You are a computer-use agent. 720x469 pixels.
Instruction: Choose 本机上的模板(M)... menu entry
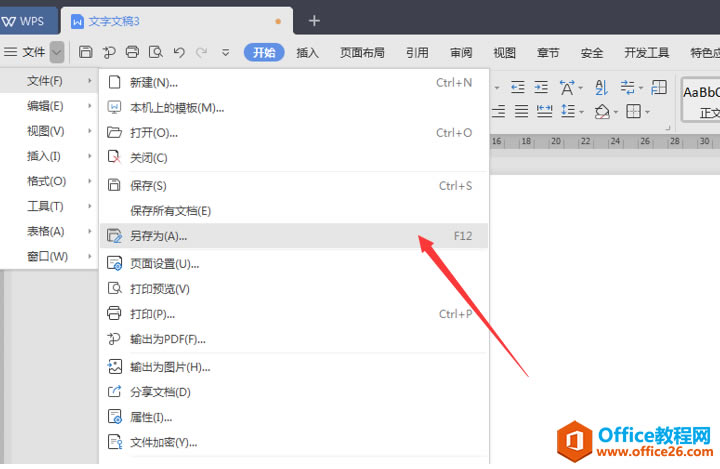(x=294, y=107)
